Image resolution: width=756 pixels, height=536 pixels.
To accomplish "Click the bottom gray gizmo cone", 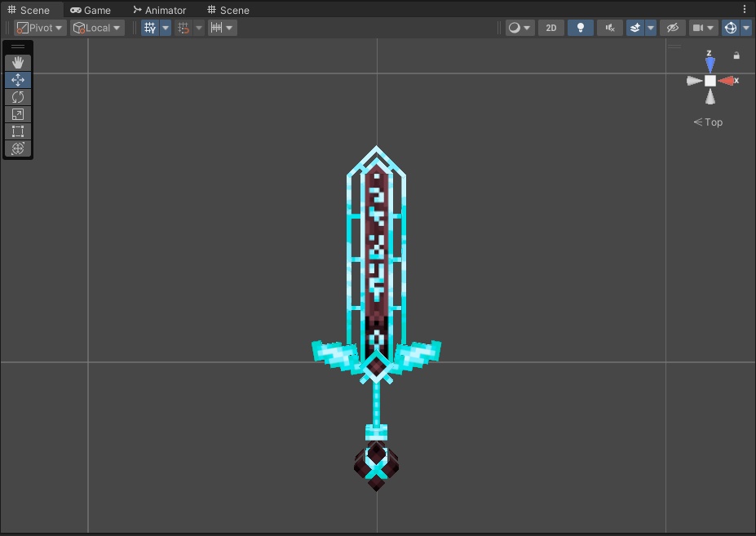I will pos(710,97).
